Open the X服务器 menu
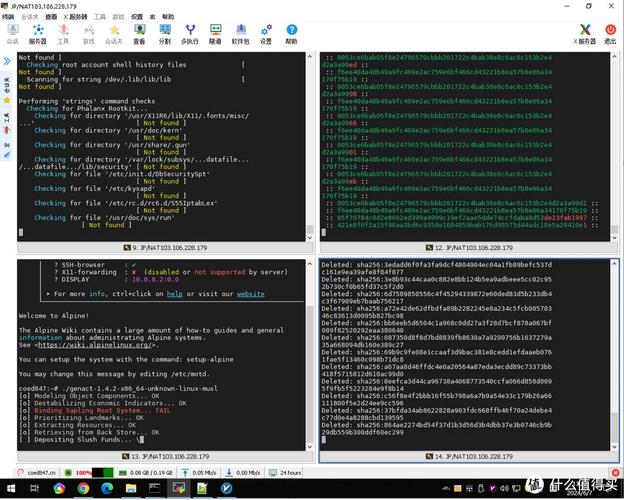Image resolution: width=624 pixels, height=500 pixels. 75,16
